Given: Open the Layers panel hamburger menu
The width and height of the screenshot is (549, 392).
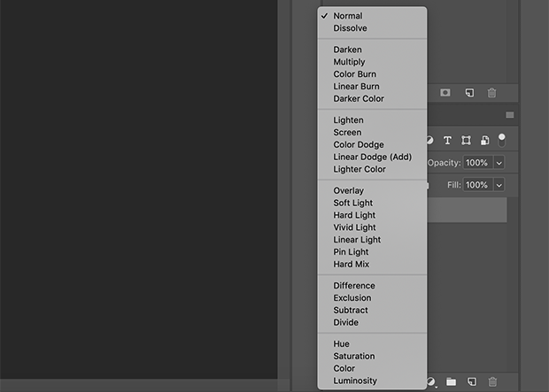Looking at the screenshot, I should coord(510,115).
